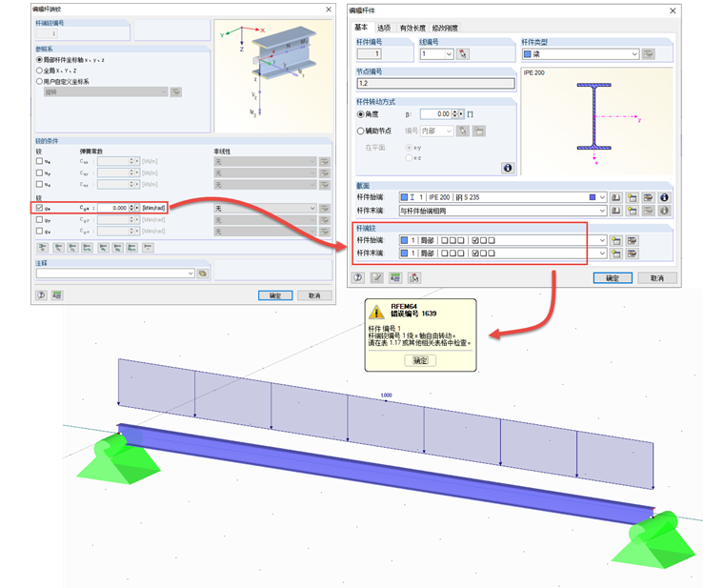
Task: Click the first hinge preset icon in hinge toolbar
Action: point(43,248)
